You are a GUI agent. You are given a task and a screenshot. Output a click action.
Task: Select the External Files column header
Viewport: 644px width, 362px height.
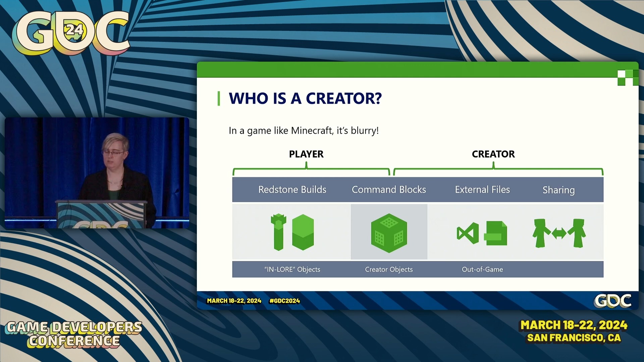[x=482, y=190]
